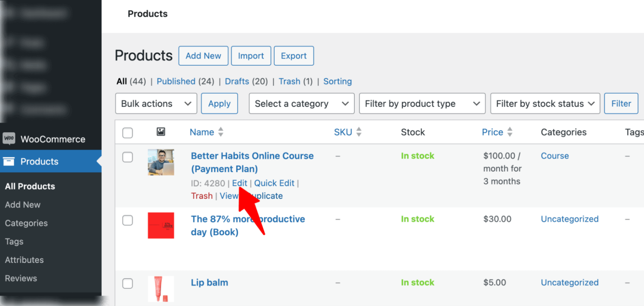Click the image column header icon
This screenshot has width=644, height=306.
click(161, 132)
